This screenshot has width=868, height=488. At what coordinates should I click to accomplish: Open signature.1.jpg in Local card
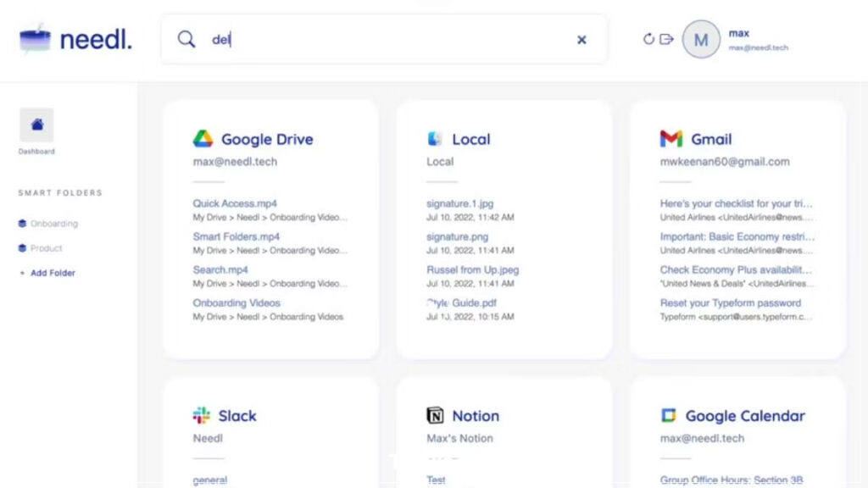460,203
